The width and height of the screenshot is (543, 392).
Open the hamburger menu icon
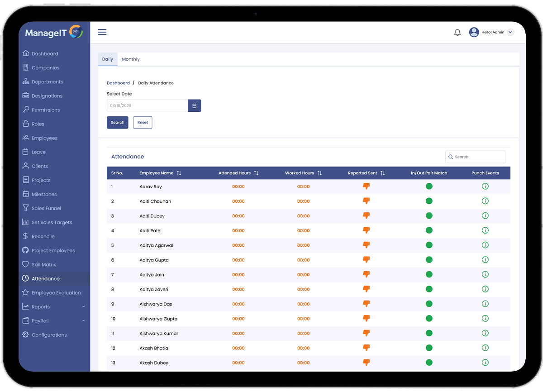pyautogui.click(x=102, y=32)
